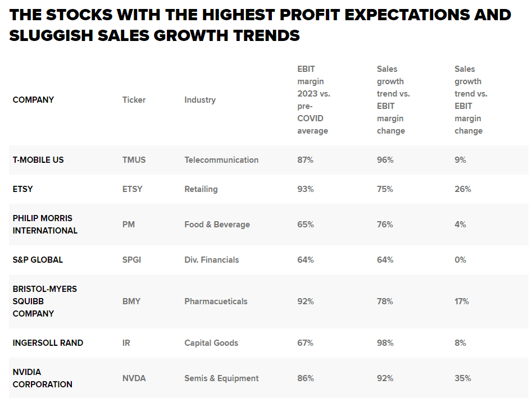The height and width of the screenshot is (398, 532).
Task: Select the NVDA ticker symbol
Action: (134, 378)
